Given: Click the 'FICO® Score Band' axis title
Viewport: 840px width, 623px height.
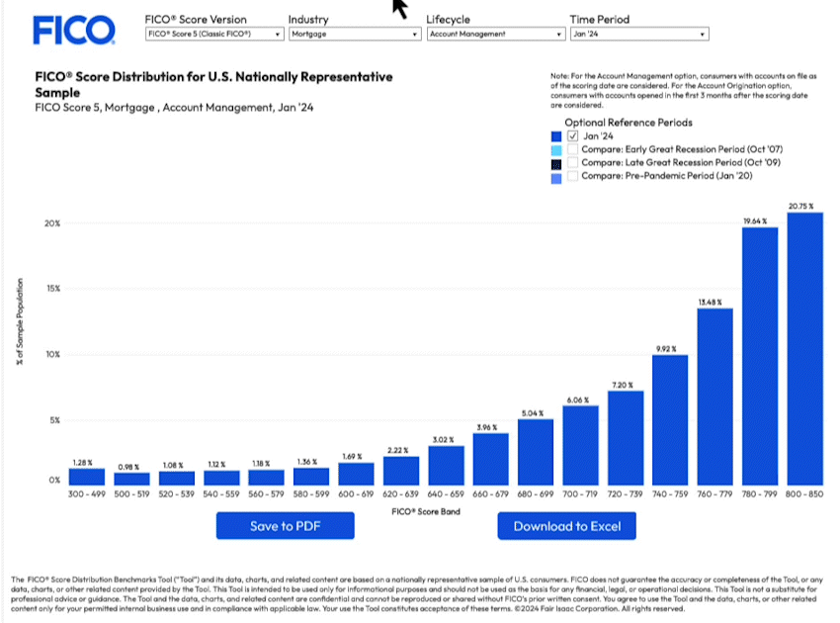Looking at the screenshot, I should pyautogui.click(x=426, y=511).
